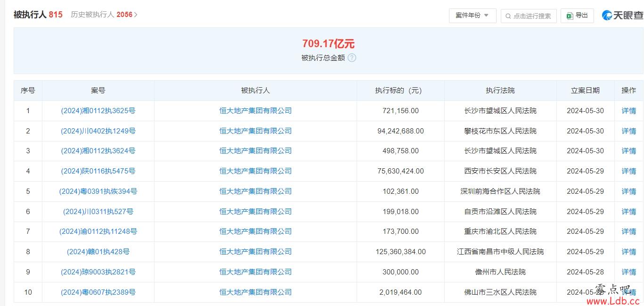Open 详情 for case 琼9003执2821号
This screenshot has height=306, width=644.
[x=629, y=272]
